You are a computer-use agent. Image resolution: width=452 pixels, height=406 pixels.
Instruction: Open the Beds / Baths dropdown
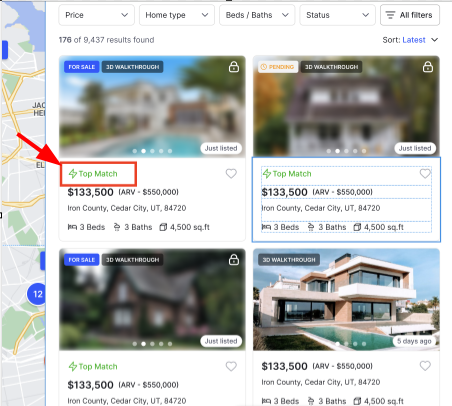[x=257, y=15]
